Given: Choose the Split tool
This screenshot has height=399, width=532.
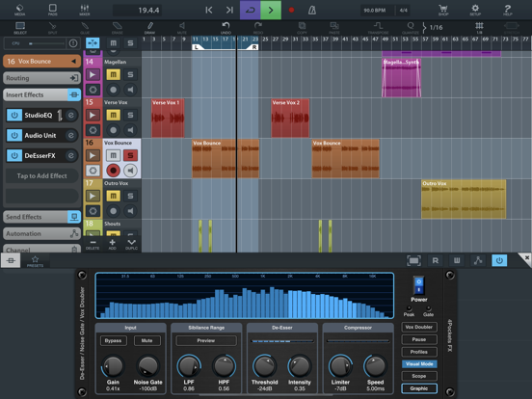Looking at the screenshot, I should [52, 28].
